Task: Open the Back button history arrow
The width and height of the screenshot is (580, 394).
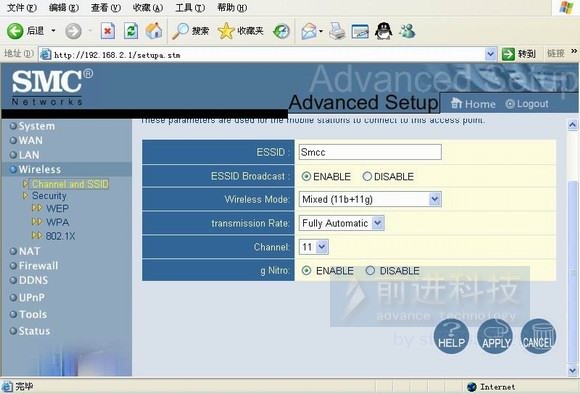Action: [53, 31]
